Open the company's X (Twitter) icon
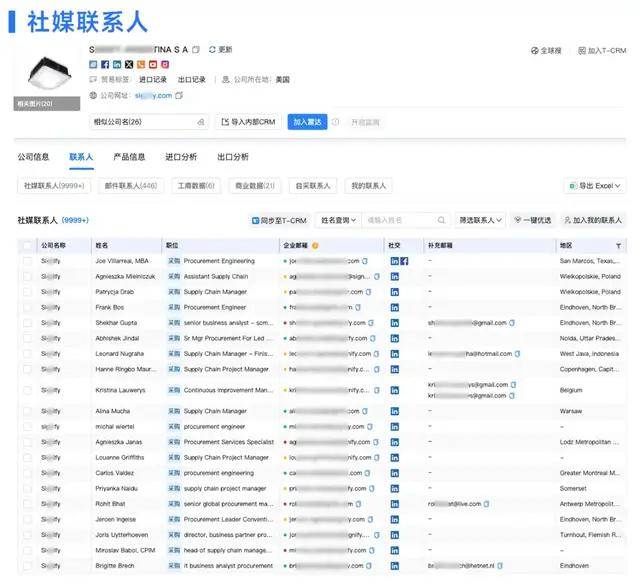The image size is (640, 583). click(x=129, y=65)
